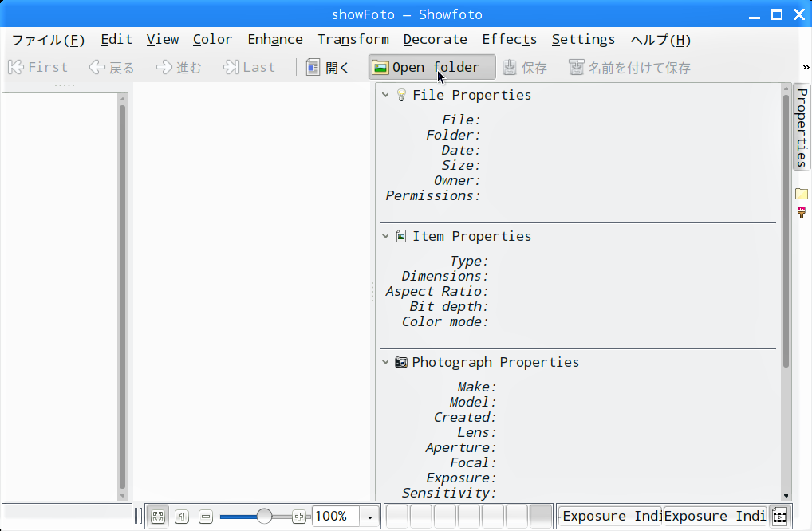Open the Enhance menu
Viewport: 812px width, 531px height.
[x=275, y=40]
